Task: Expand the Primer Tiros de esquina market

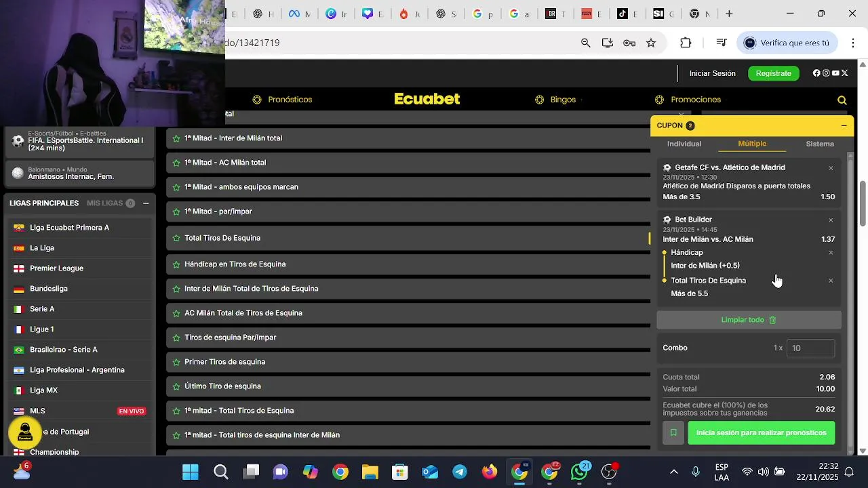Action: [x=408, y=362]
